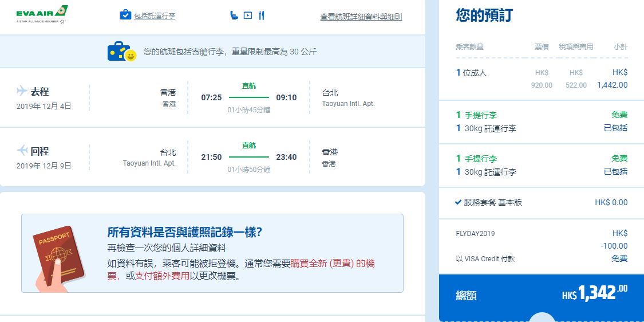This screenshot has width=644, height=322.
Task: Click the -100.00 discount amount
Action: (x=614, y=246)
